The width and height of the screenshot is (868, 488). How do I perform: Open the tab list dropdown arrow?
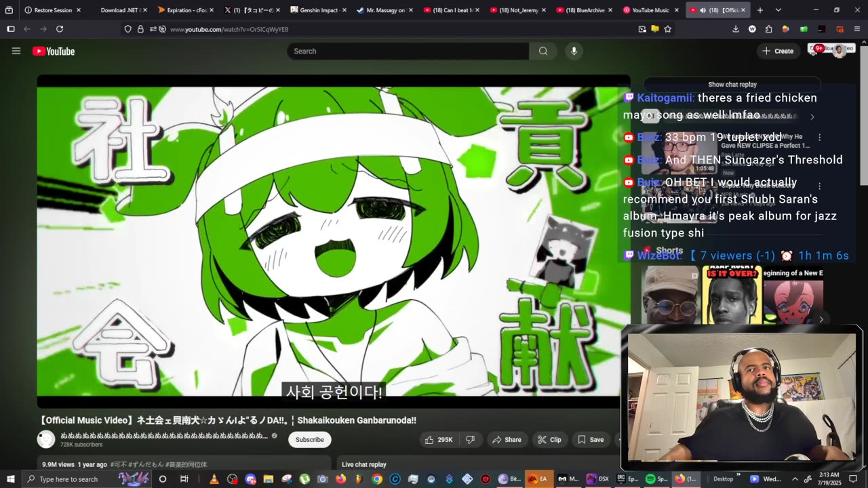tap(778, 10)
